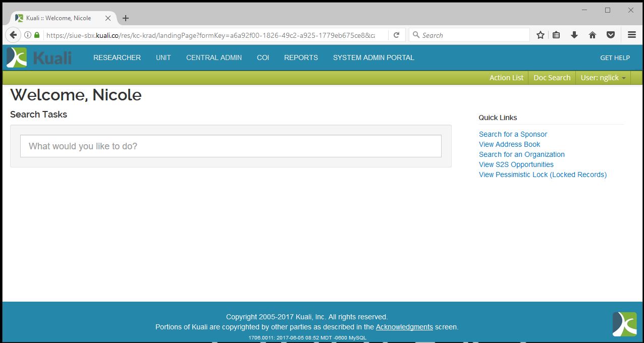The image size is (644, 343).
Task: Reload the page with refresh icon
Action: coord(397,35)
